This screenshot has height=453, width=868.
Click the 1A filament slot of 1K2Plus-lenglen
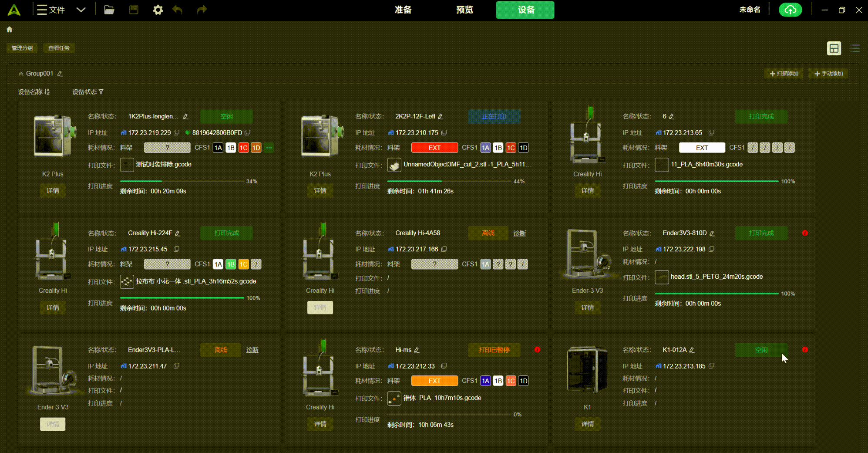click(218, 148)
